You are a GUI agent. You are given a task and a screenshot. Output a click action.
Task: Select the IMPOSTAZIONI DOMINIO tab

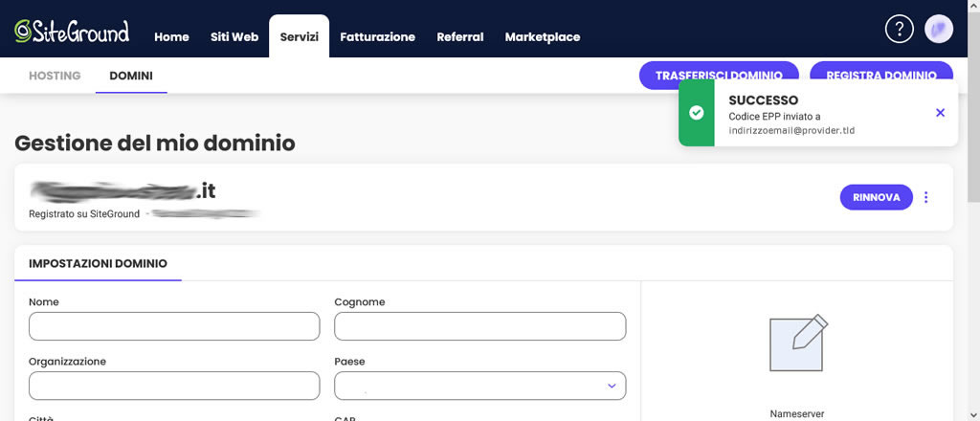point(99,263)
